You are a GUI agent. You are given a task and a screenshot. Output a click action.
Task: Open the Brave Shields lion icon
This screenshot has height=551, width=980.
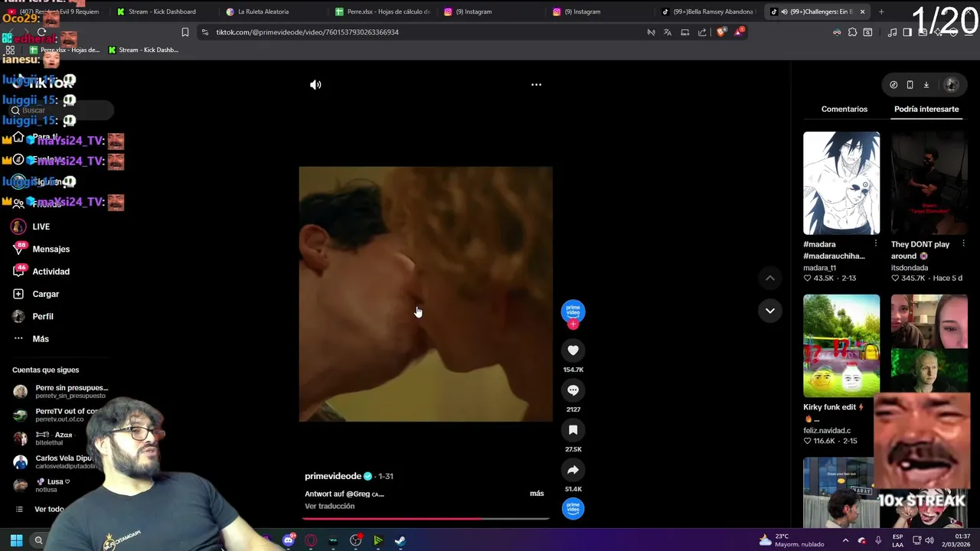point(720,32)
